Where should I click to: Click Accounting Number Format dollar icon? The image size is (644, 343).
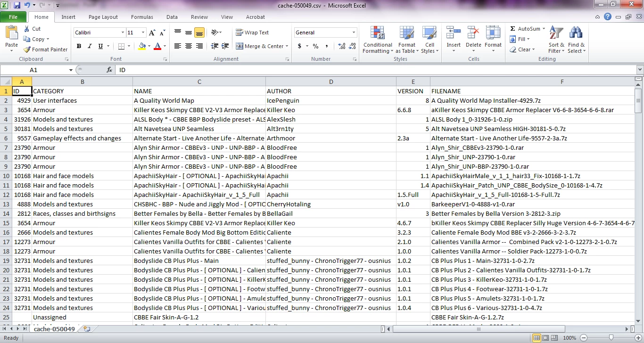(299, 46)
